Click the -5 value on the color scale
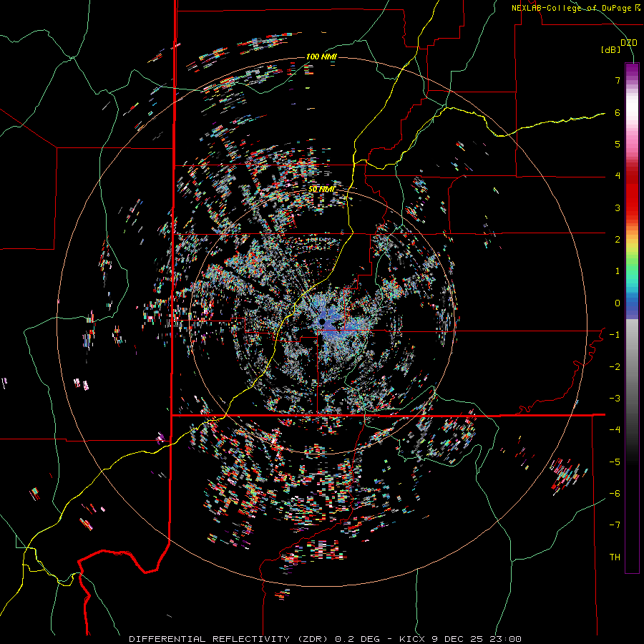The height and width of the screenshot is (644, 644). pos(615,462)
